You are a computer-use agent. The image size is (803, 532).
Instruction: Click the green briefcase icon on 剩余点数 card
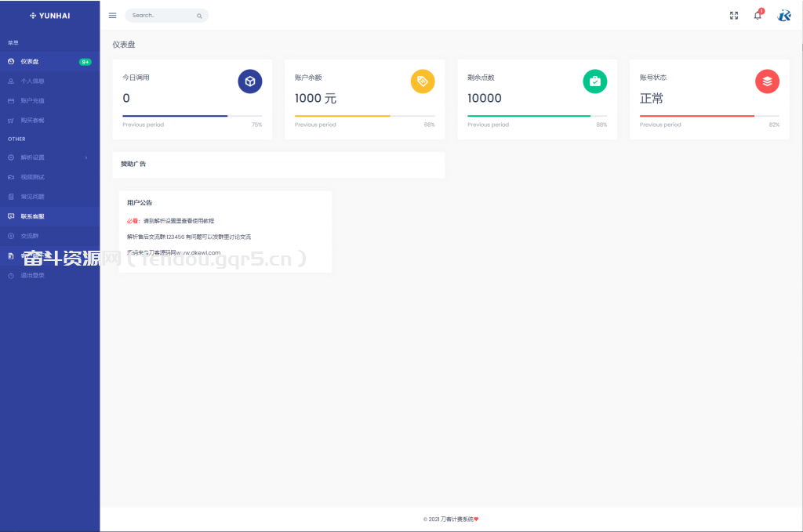pos(594,81)
